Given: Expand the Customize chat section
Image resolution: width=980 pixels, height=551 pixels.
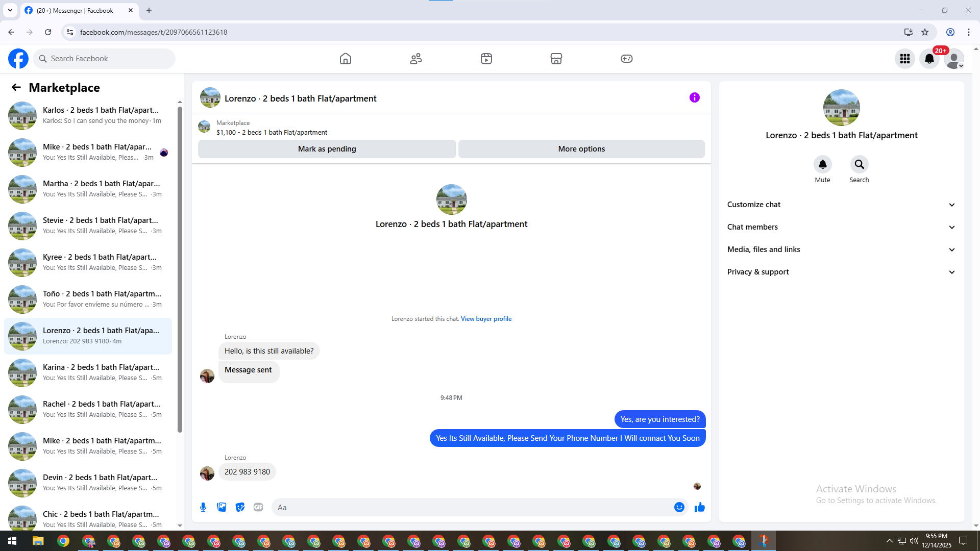Looking at the screenshot, I should 841,205.
